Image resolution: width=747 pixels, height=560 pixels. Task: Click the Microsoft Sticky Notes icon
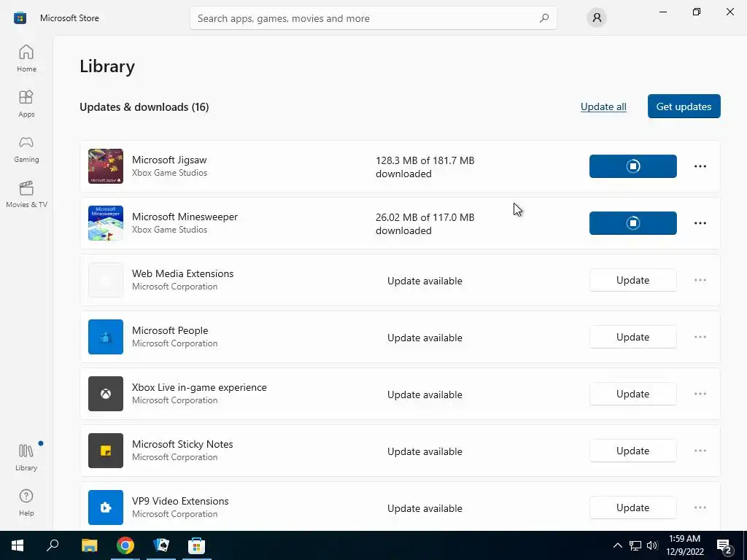coord(106,451)
